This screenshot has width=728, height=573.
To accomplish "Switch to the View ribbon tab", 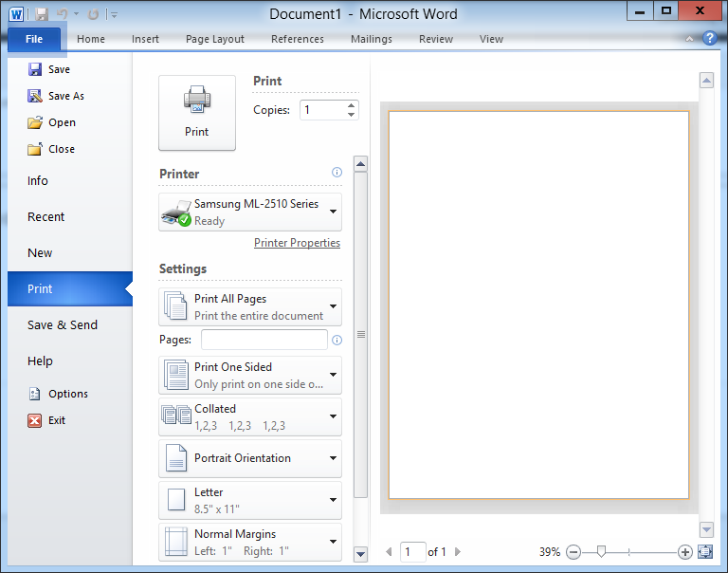I will [x=491, y=39].
